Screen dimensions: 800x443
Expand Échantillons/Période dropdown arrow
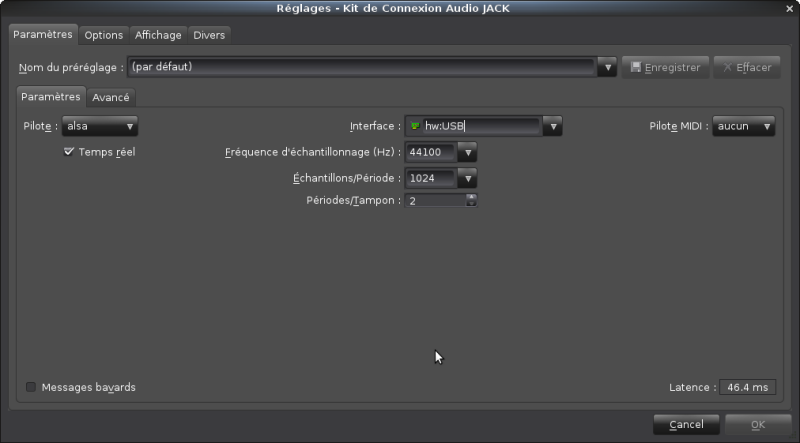[467, 178]
